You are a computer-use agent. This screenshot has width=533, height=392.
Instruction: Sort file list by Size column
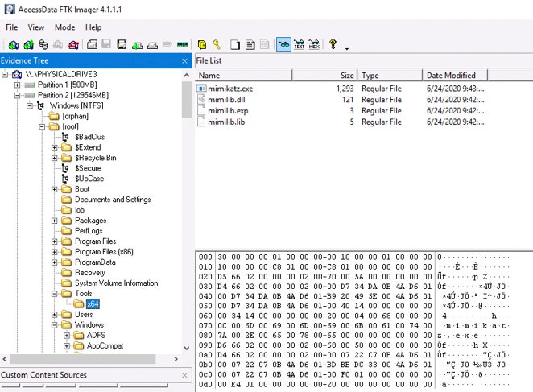pyautogui.click(x=324, y=76)
